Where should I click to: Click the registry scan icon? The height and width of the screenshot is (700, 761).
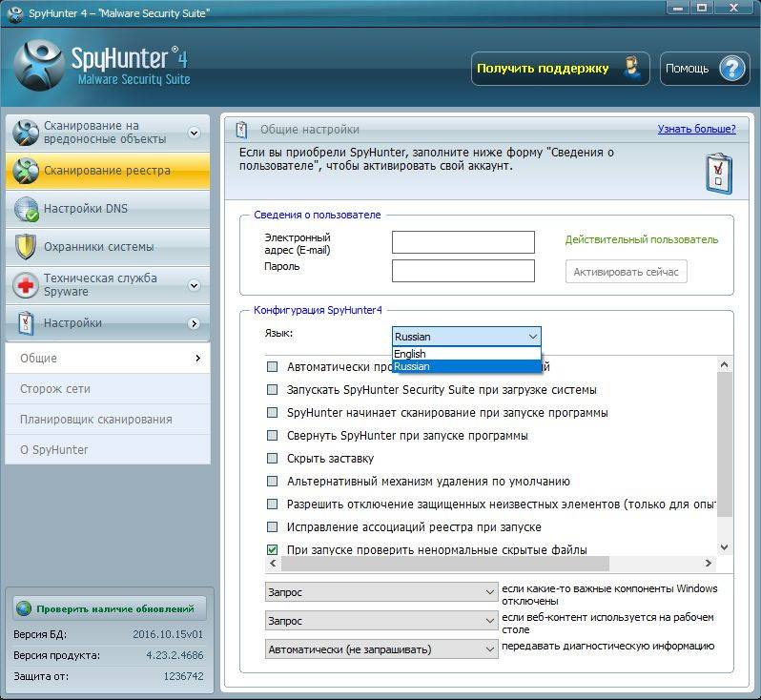click(26, 171)
